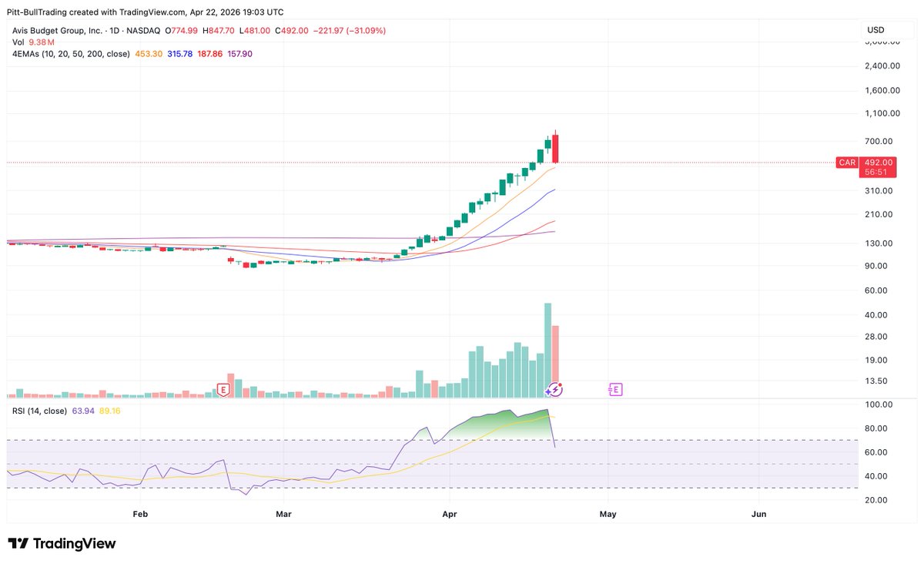
Task: Click the RSI moving average value 89.16
Action: click(109, 411)
